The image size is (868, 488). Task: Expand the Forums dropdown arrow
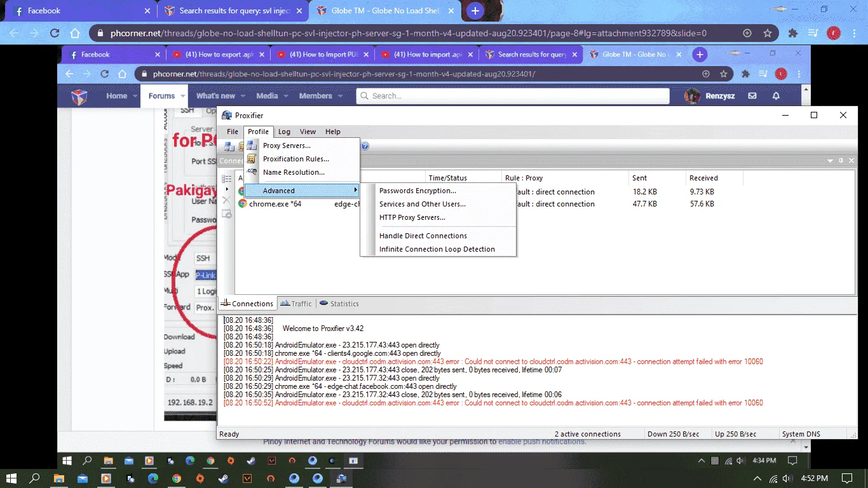(183, 97)
